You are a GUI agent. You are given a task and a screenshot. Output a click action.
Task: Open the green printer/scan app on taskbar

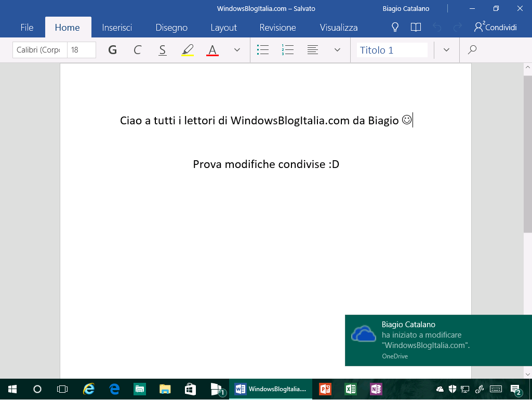click(139, 389)
